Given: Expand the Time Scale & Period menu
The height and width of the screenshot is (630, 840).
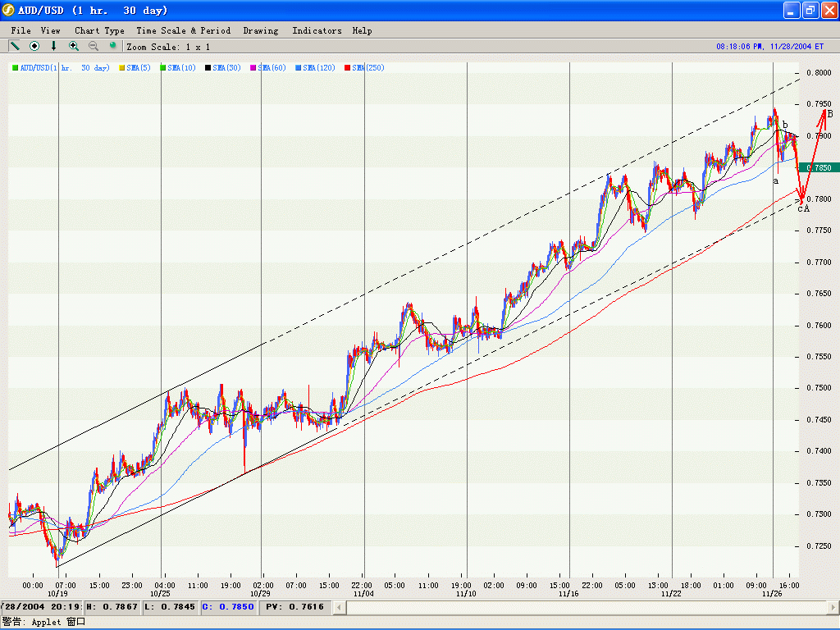Looking at the screenshot, I should tap(183, 30).
